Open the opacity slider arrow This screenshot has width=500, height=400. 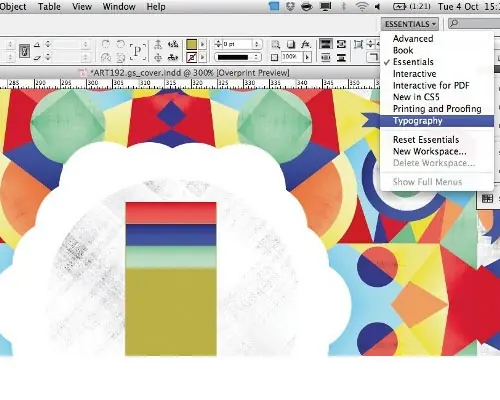point(307,57)
